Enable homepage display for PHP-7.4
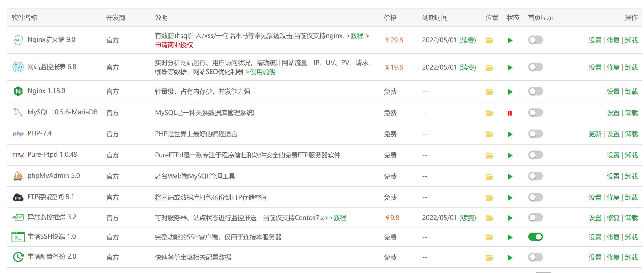Image resolution: width=644 pixels, height=273 pixels. 536,134
